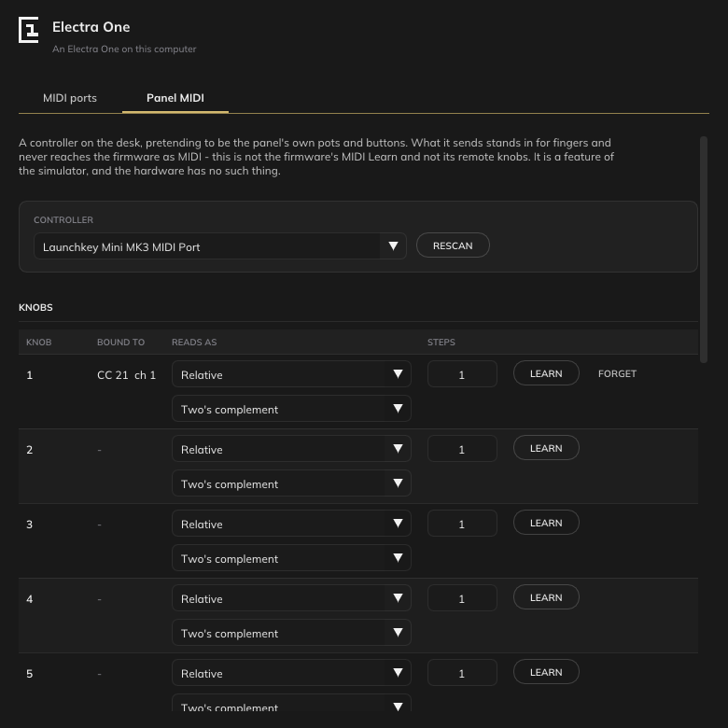728x728 pixels.
Task: Click LEARN for knob 5
Action: tap(546, 672)
